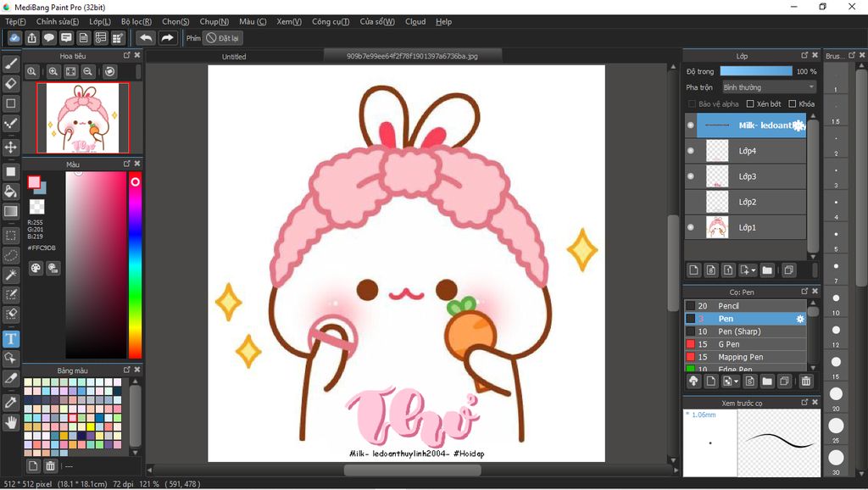Select the Brush tool in left toolbar
The height and width of the screenshot is (490, 868).
click(10, 64)
